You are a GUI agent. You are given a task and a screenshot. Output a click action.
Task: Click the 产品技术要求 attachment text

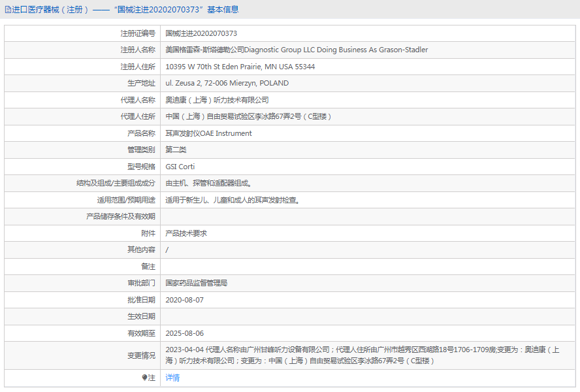click(186, 233)
